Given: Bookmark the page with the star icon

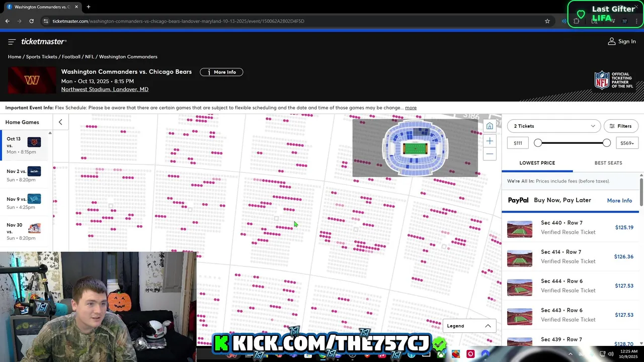Looking at the screenshot, I should [547, 21].
